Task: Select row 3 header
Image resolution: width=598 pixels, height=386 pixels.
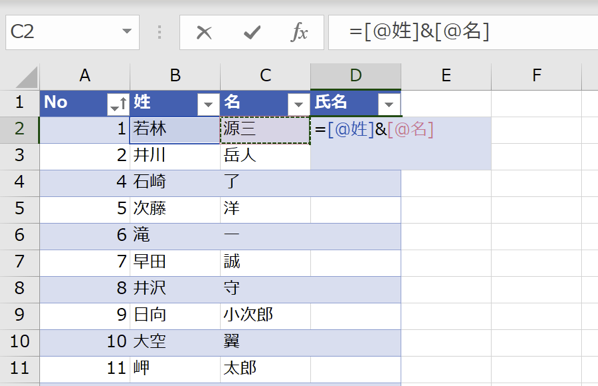Action: 19,156
